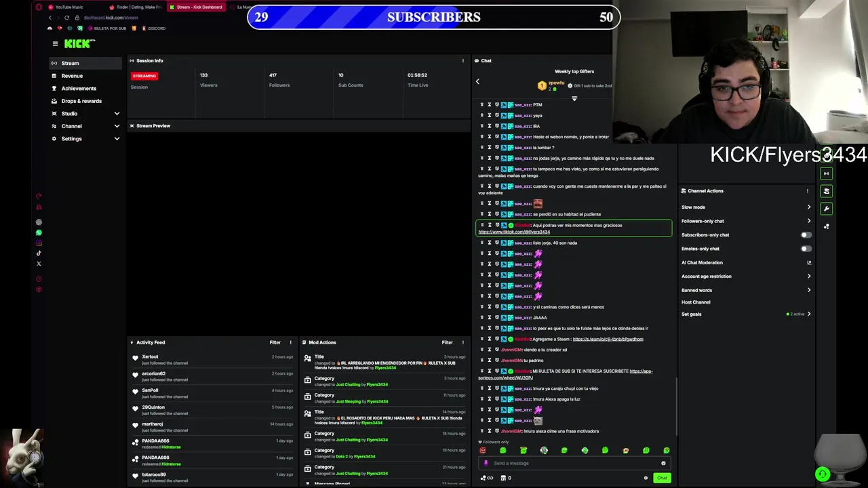Image resolution: width=868 pixels, height=488 pixels.
Task: Click the Kick logo
Action: (79, 44)
